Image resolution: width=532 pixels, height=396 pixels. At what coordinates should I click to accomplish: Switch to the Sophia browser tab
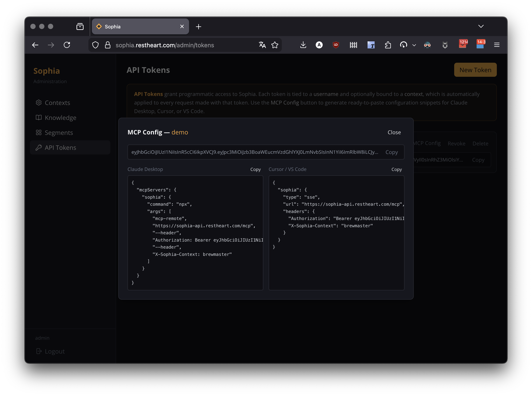[134, 26]
